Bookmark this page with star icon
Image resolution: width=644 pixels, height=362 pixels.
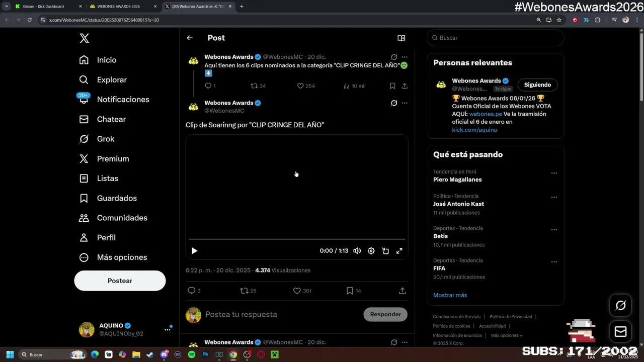(x=559, y=20)
